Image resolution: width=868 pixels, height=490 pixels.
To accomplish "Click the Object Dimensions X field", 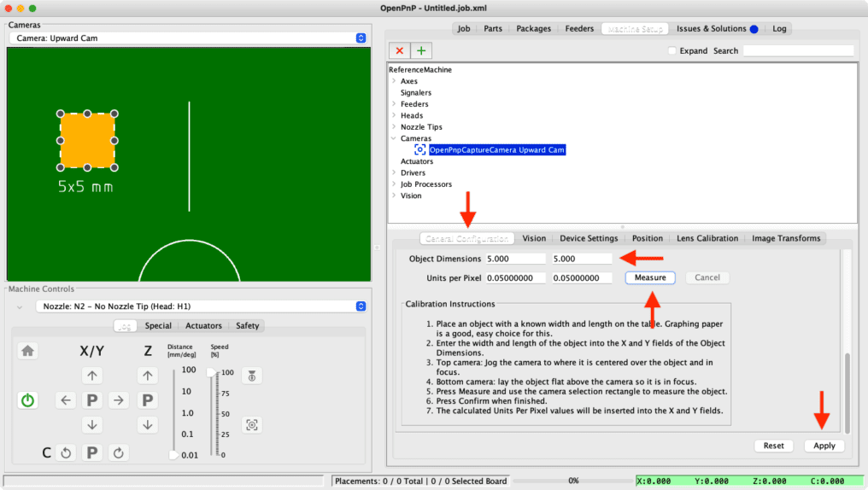I will (x=515, y=259).
